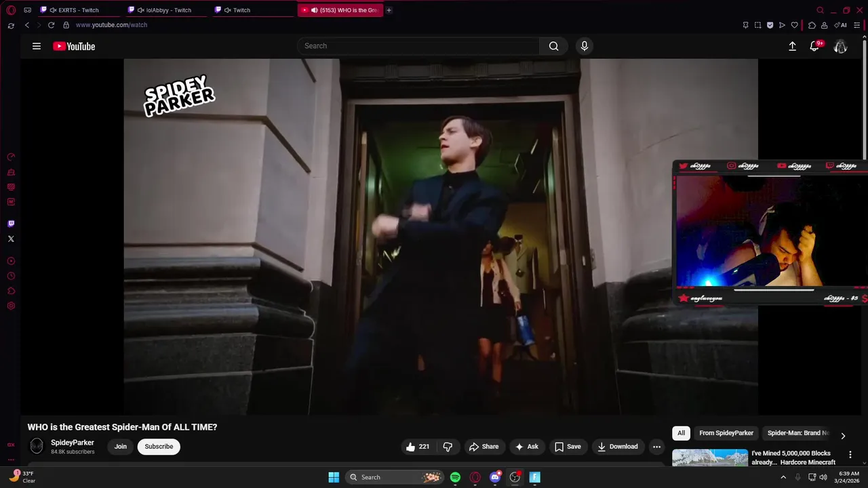
Task: Click the SpideyParker channel avatar
Action: (x=37, y=446)
